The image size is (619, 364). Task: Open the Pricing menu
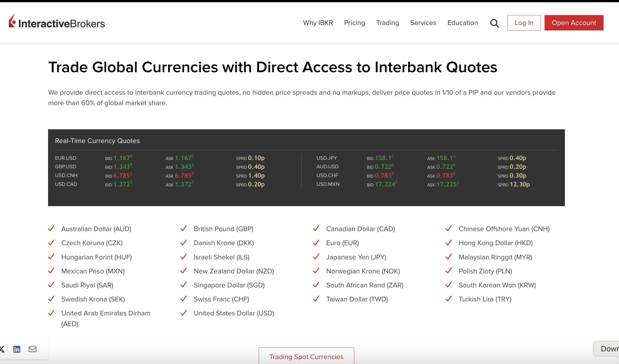[355, 23]
